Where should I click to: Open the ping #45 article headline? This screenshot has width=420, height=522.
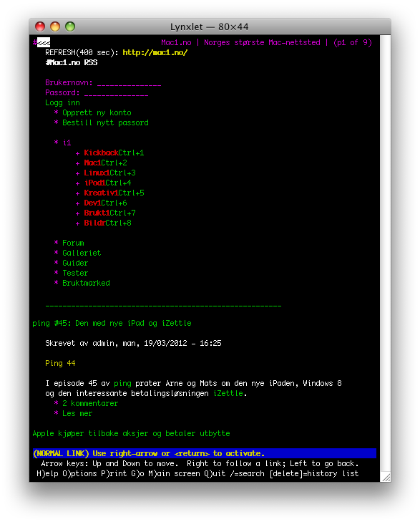(112, 323)
